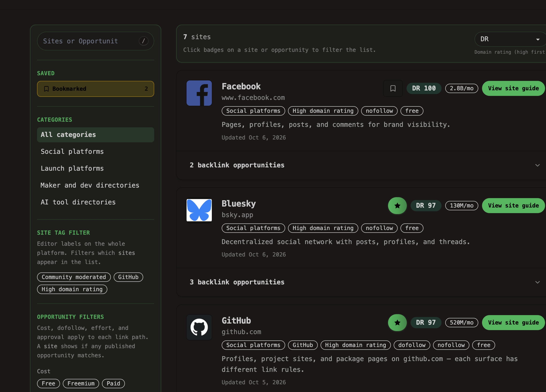Filter by Free cost
This screenshot has width=546, height=392.
pyautogui.click(x=48, y=383)
